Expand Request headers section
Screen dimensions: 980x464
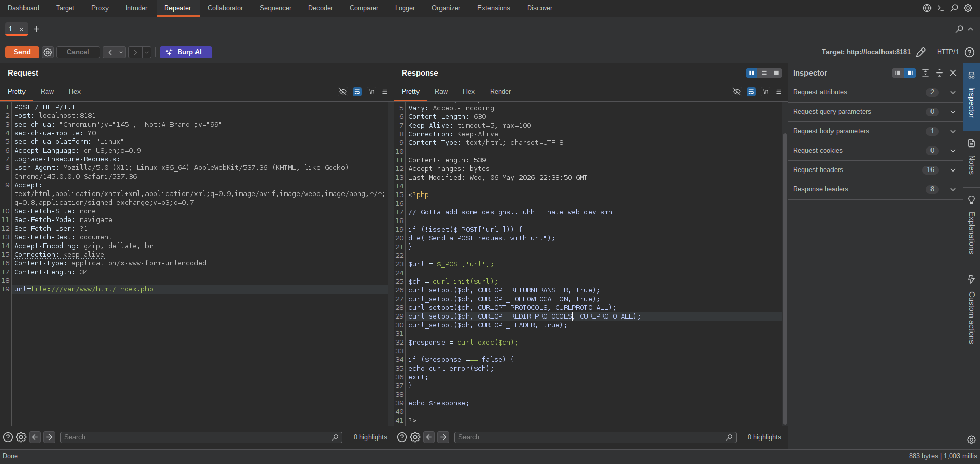click(875, 170)
